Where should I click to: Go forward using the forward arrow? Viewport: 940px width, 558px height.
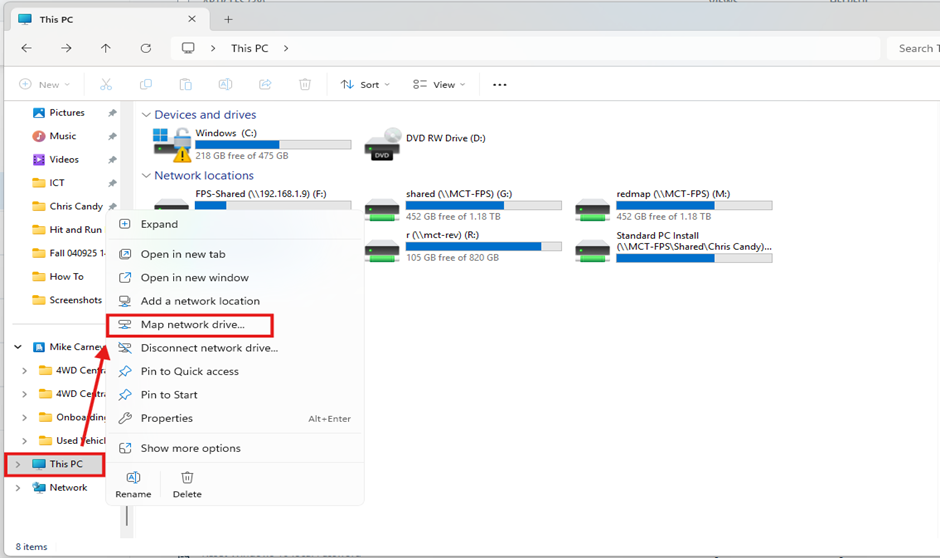click(x=66, y=48)
